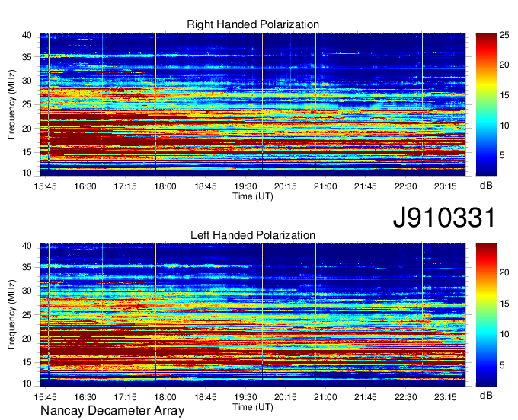Image resolution: width=518 pixels, height=420 pixels.
Task: Click the 20 dB value on the bottom colorbar
Action: coord(504,272)
